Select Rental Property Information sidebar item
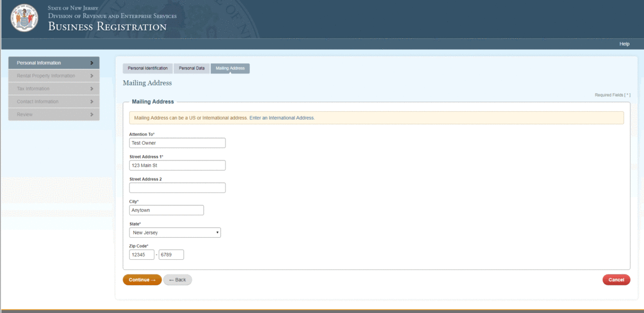The image size is (644, 313). (x=54, y=76)
